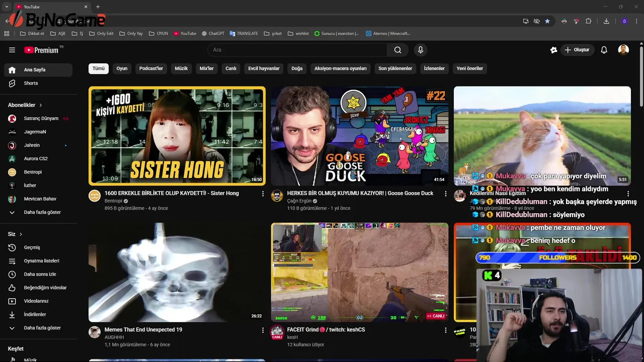The image size is (644, 362).
Task: Open Chrome tab search dropdown arrow
Action: pos(7,7)
